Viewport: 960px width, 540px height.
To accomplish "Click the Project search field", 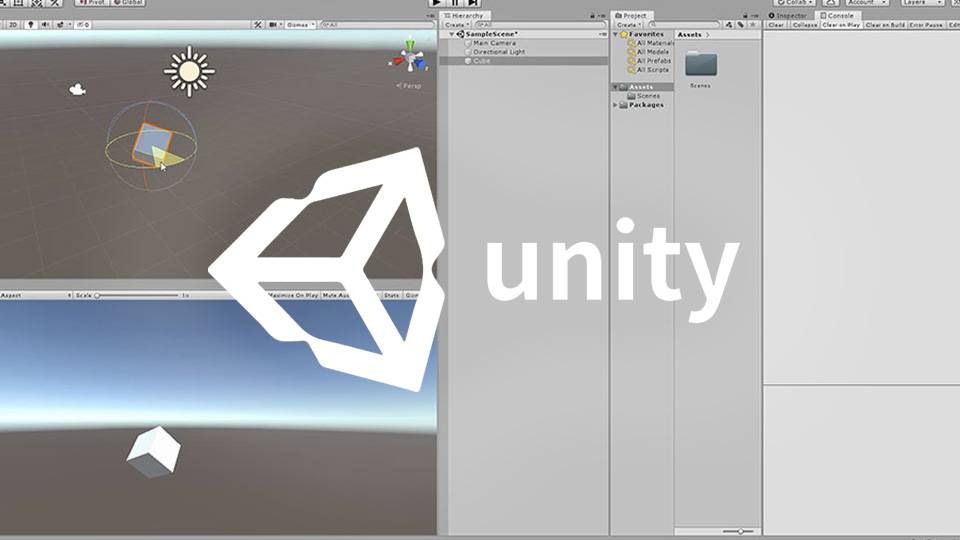I will pos(683,25).
